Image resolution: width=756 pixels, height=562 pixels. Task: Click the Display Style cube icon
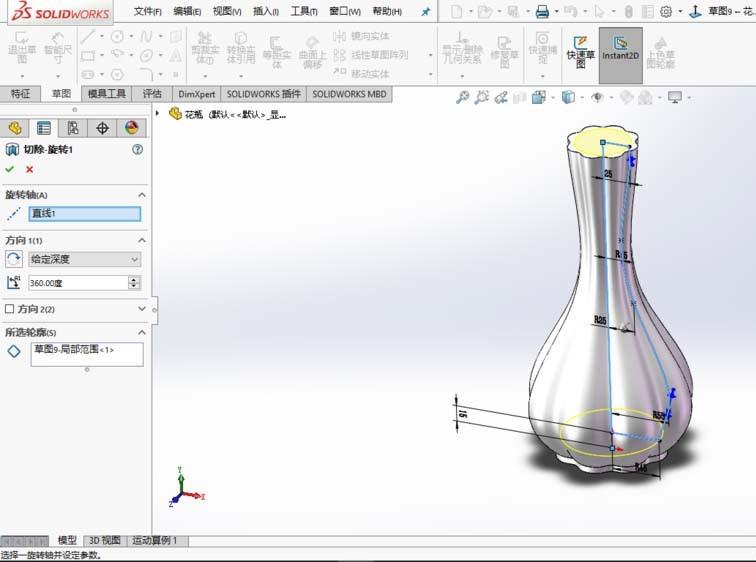[x=568, y=98]
